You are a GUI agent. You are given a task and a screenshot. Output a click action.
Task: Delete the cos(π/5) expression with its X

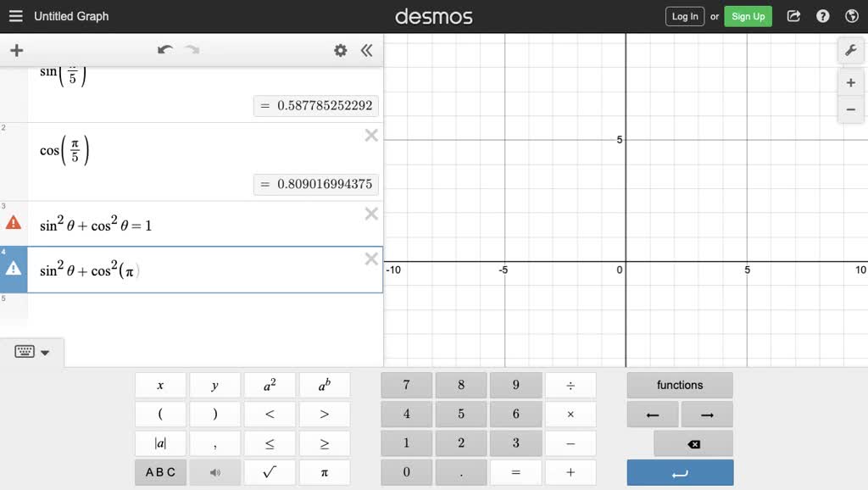point(371,135)
